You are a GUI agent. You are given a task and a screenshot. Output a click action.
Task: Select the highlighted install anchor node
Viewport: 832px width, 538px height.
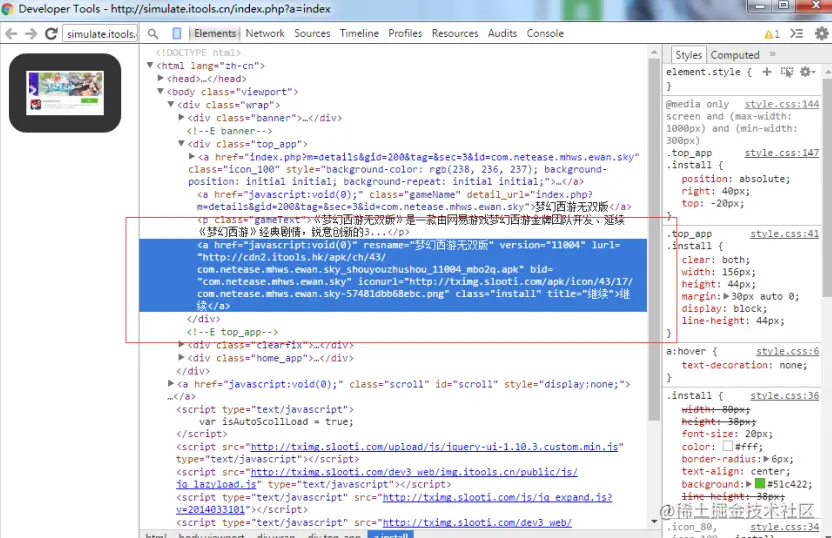tap(393, 275)
